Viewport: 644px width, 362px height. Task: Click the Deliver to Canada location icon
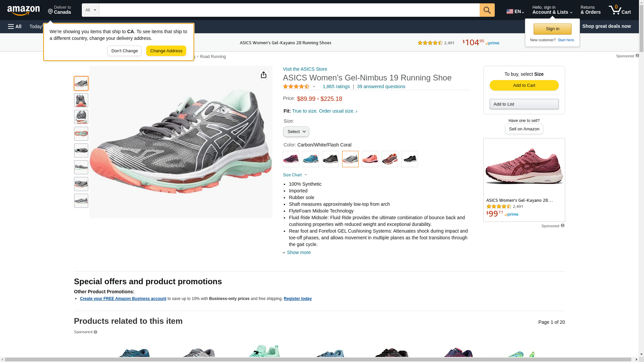51,12
